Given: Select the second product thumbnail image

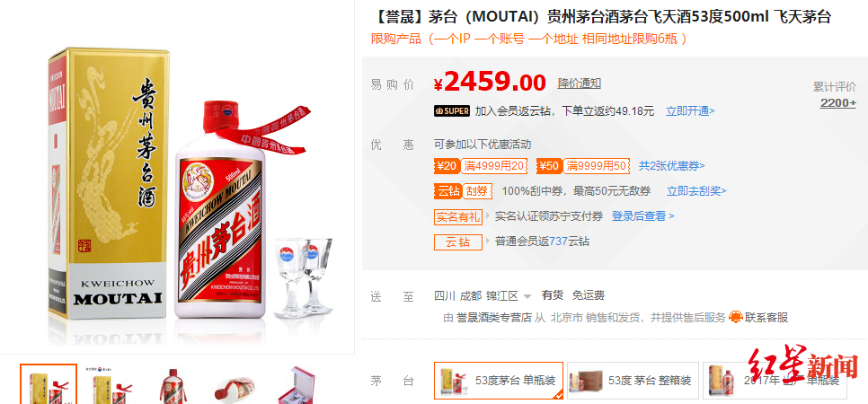Looking at the screenshot, I should (110, 384).
